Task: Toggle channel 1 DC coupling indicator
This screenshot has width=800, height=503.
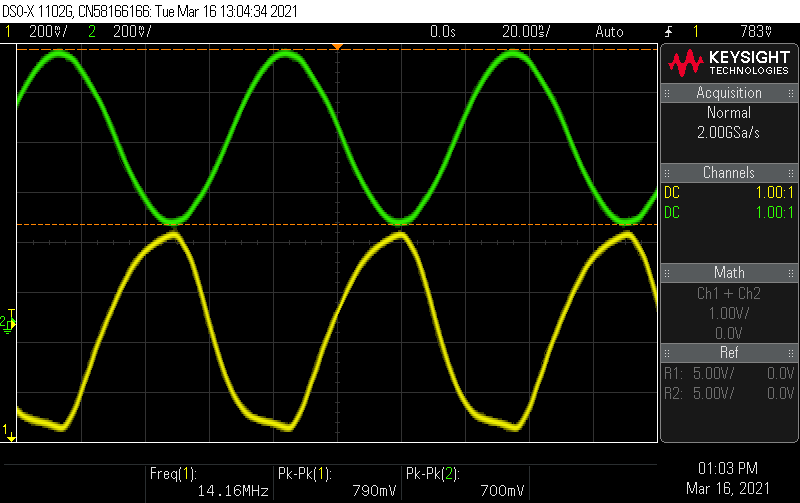Action: (672, 193)
